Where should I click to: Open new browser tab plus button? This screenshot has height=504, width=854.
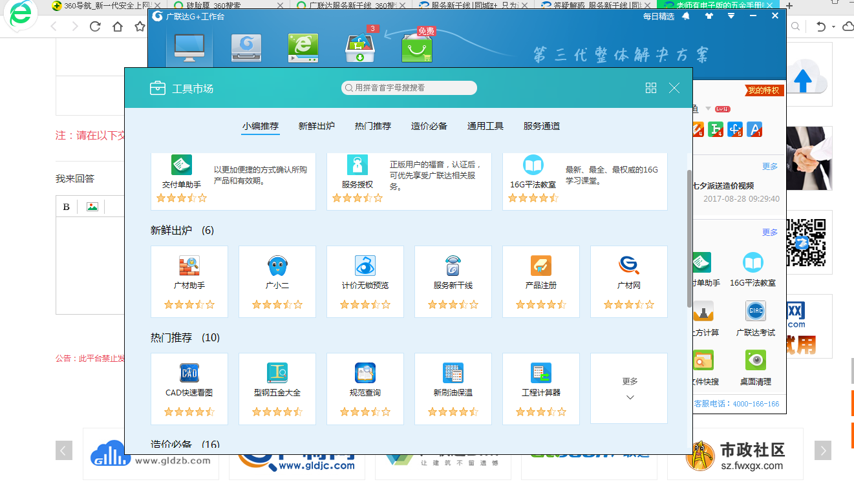(789, 6)
